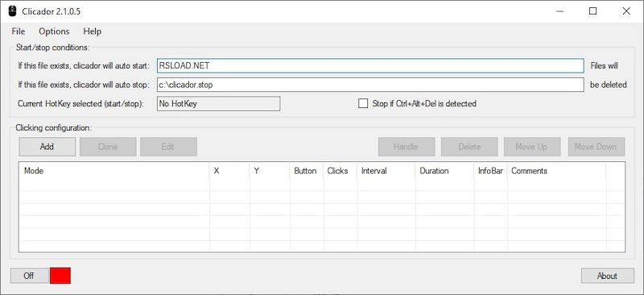
Task: Sort by the Mode column header
Action: click(x=114, y=171)
